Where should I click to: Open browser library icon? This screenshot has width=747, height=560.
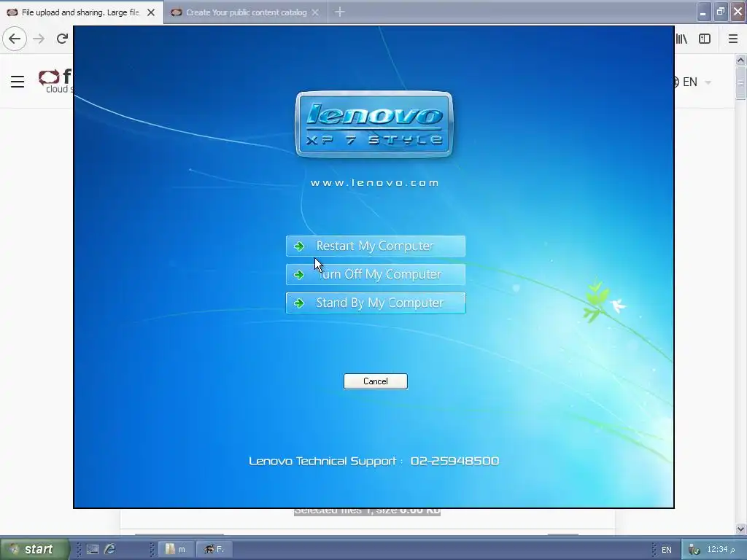682,39
